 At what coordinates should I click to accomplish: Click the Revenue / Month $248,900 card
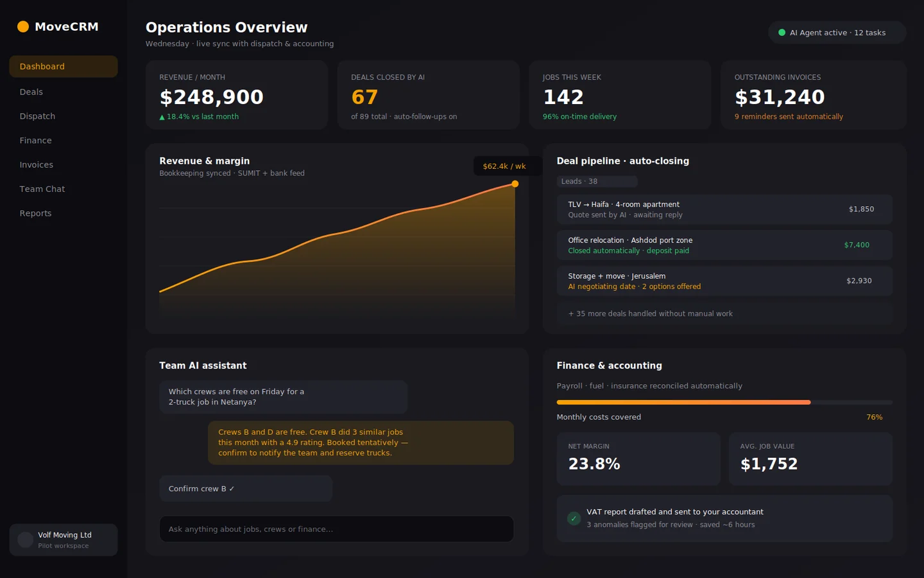(x=237, y=96)
